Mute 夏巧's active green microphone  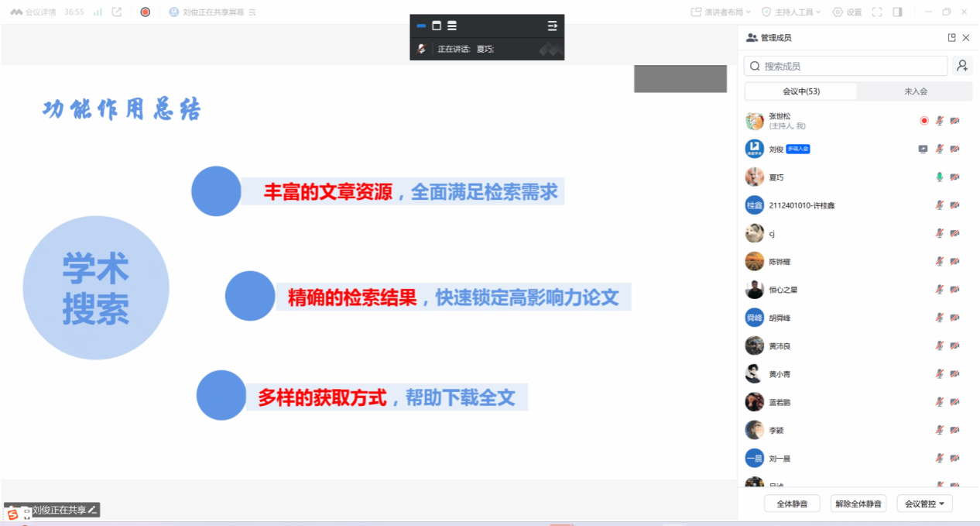pyautogui.click(x=940, y=177)
